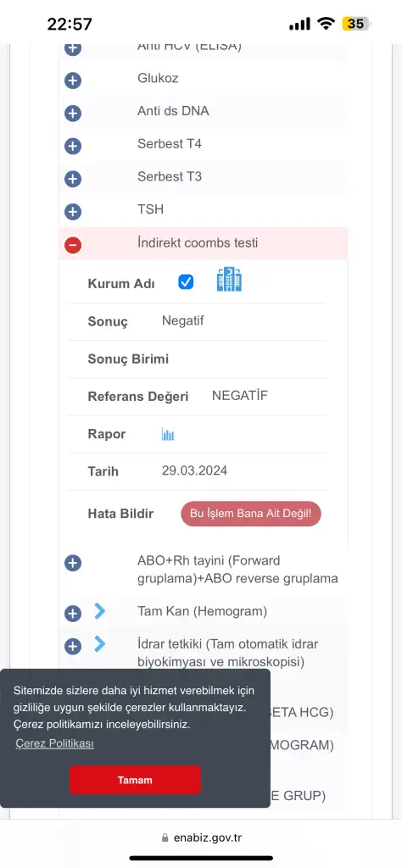Viewport: 402px width, 868px height.
Task: Expand the Anti ds DNA result
Action: pyautogui.click(x=73, y=114)
